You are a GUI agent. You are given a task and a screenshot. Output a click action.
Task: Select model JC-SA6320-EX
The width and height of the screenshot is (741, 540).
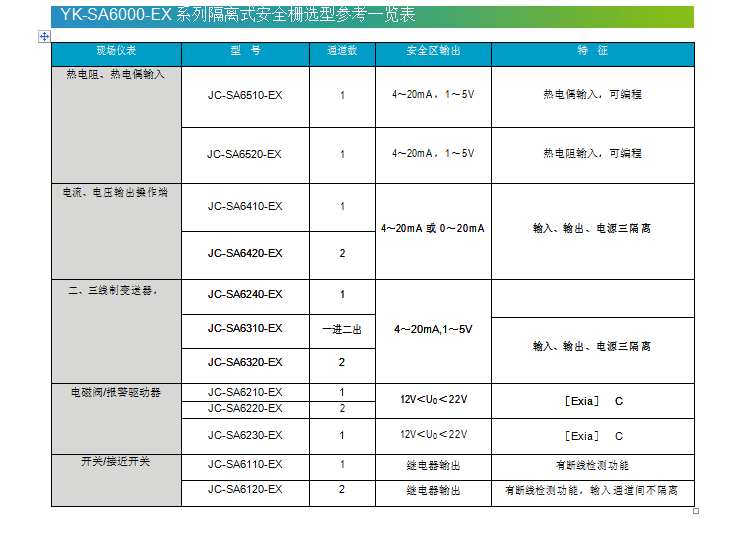click(245, 362)
